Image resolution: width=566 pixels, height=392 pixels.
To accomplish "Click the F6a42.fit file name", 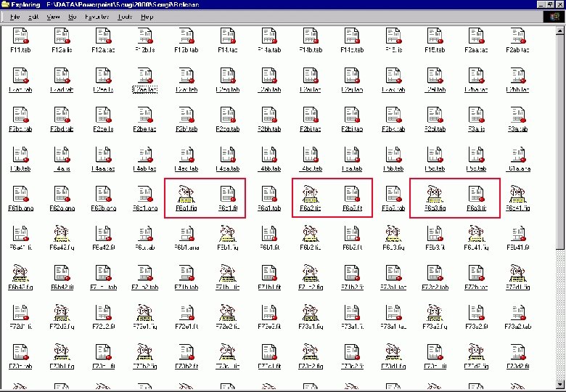I will (103, 248).
